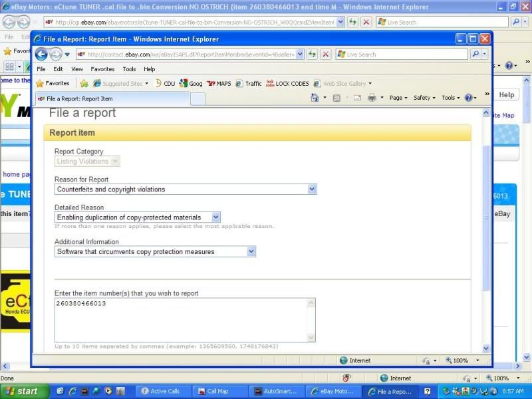Show more command bar options chevron
Viewport: 532px width, 399px height.
point(487,94)
